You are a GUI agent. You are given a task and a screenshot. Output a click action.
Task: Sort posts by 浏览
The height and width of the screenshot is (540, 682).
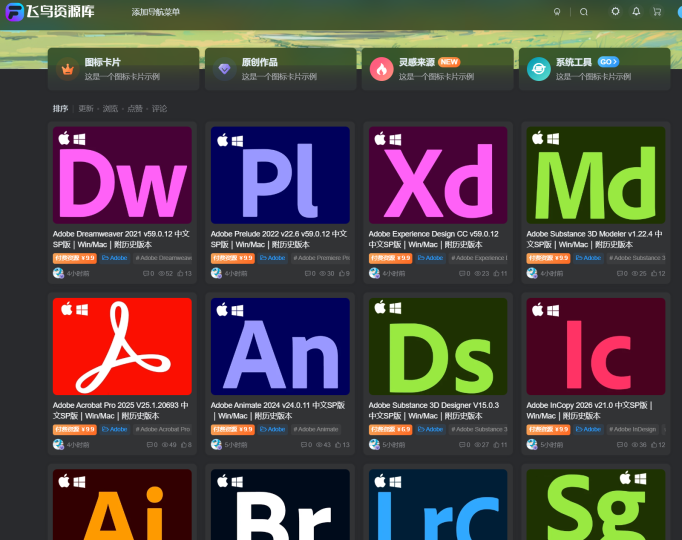[x=110, y=108]
